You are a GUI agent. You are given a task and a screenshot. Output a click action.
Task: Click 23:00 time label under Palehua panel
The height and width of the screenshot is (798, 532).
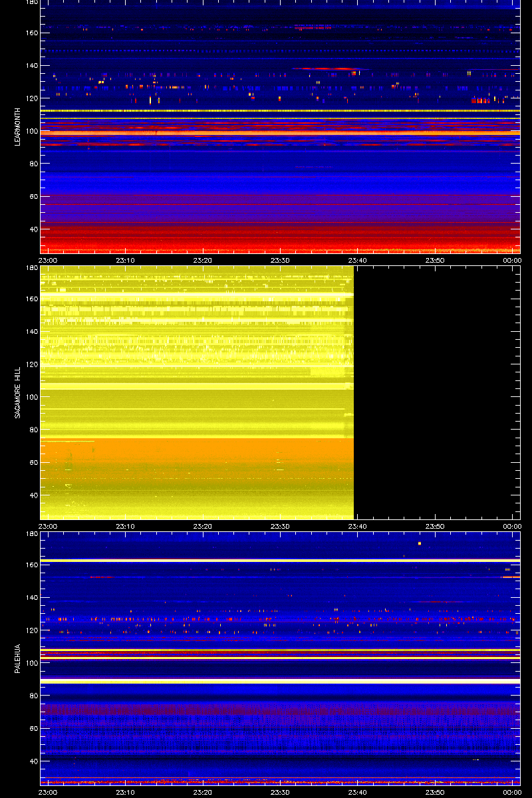(x=49, y=793)
